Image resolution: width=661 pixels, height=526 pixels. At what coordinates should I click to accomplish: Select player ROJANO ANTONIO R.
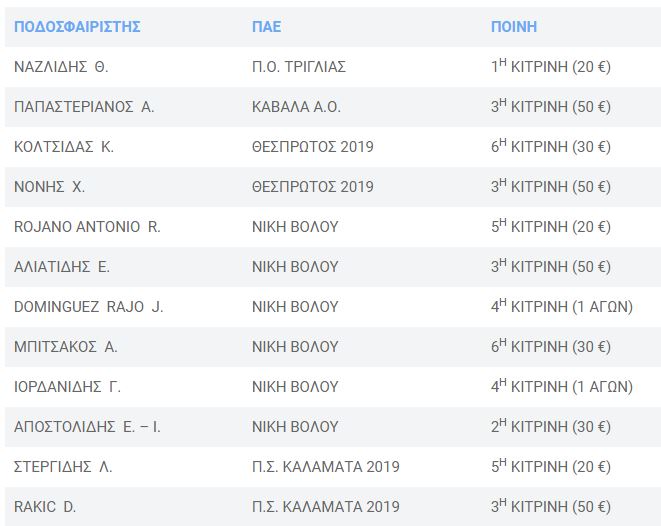coord(87,227)
